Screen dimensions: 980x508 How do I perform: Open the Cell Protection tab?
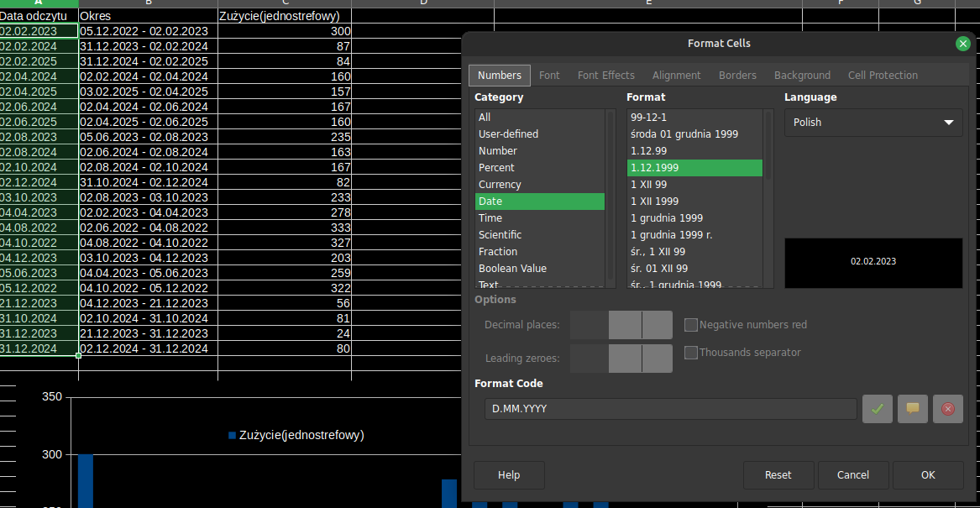point(883,75)
